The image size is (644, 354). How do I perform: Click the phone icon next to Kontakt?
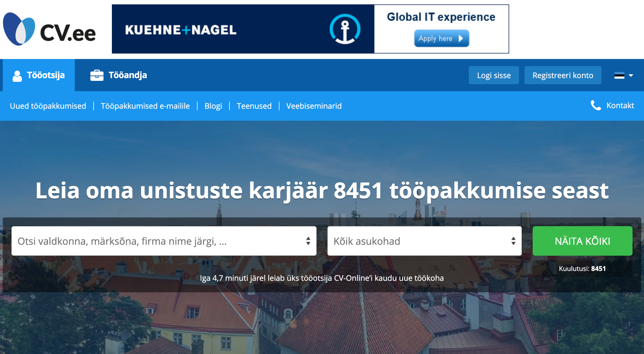[x=596, y=105]
